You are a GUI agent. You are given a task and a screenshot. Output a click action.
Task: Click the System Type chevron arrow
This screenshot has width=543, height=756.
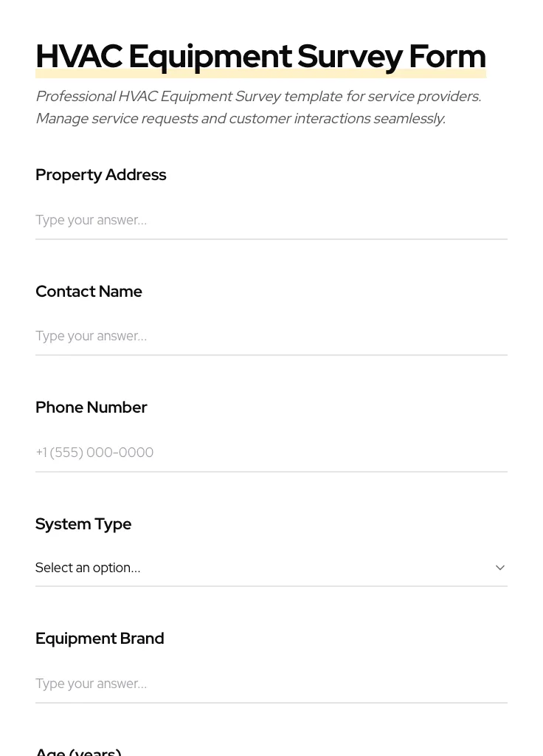[x=500, y=568]
